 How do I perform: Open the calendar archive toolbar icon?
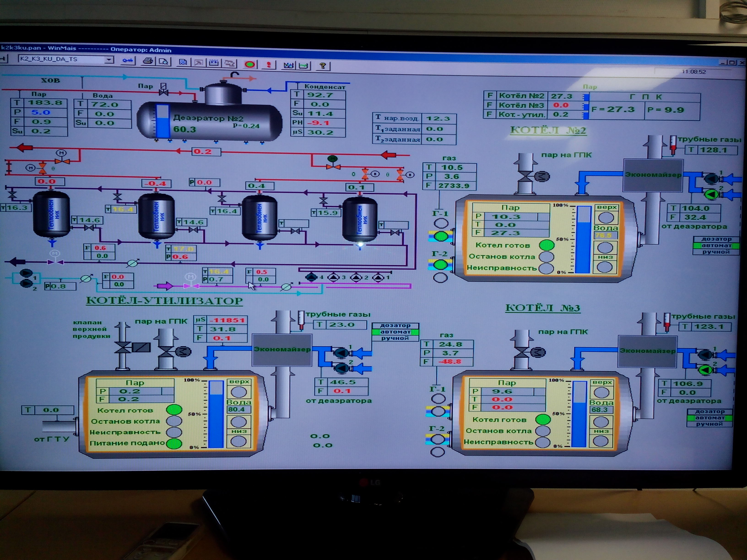coord(214,63)
